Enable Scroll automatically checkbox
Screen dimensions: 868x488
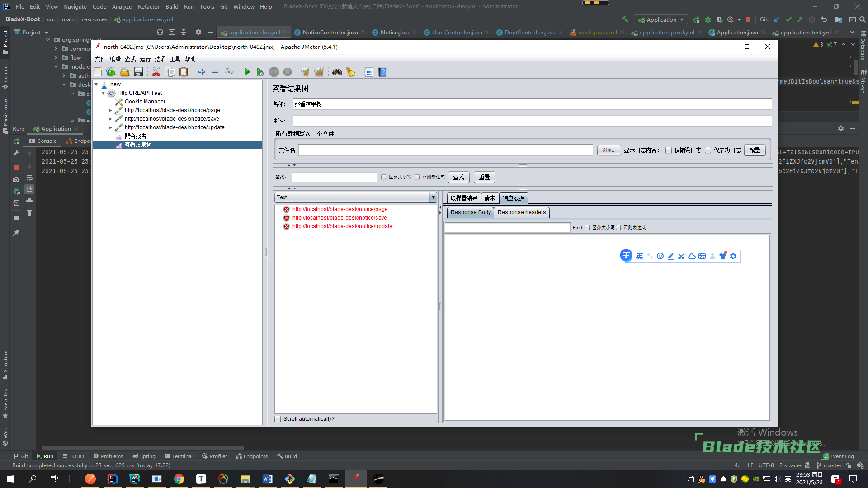coord(278,419)
